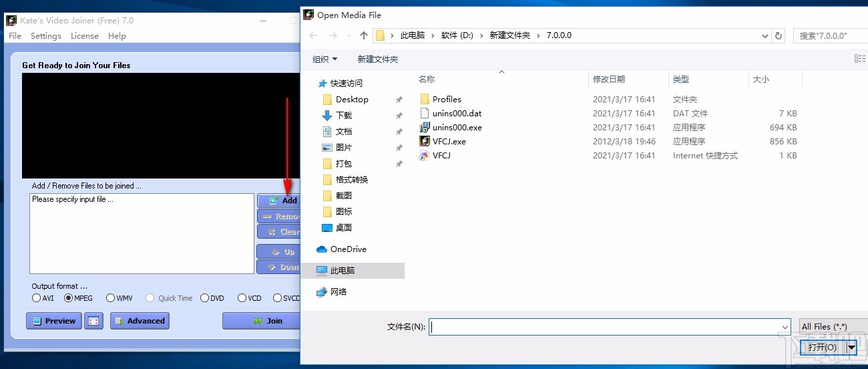Click 软件 (D:) in the address breadcrumb
Screen dimensions: 868x369
tap(457, 35)
